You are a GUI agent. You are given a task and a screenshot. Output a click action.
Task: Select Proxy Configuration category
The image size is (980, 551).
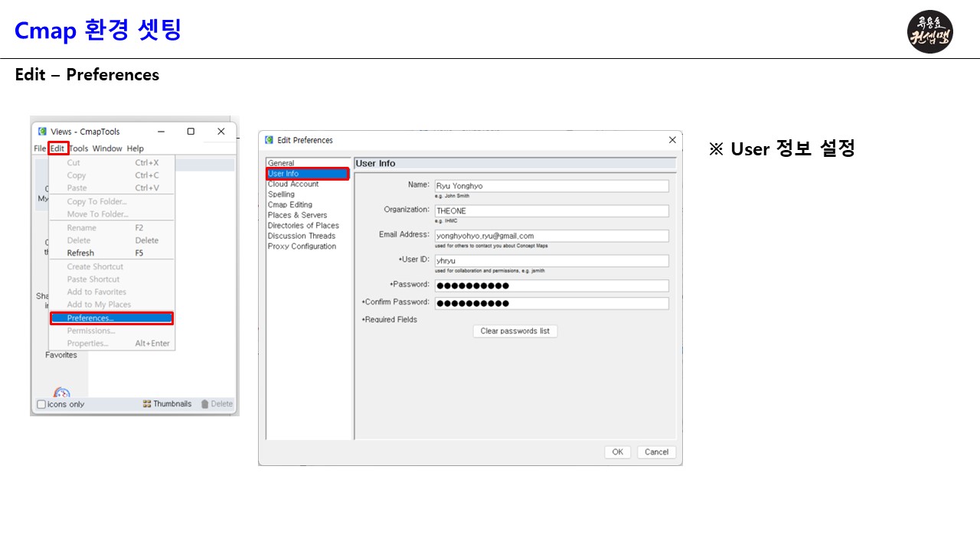click(x=308, y=246)
